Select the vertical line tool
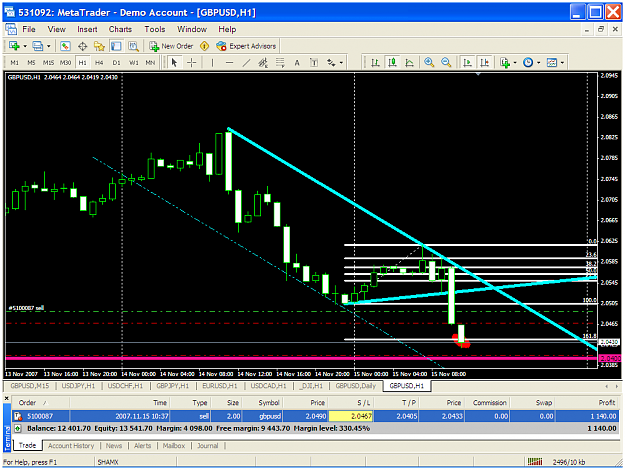Screen dimensions: 625x470 click(212, 63)
